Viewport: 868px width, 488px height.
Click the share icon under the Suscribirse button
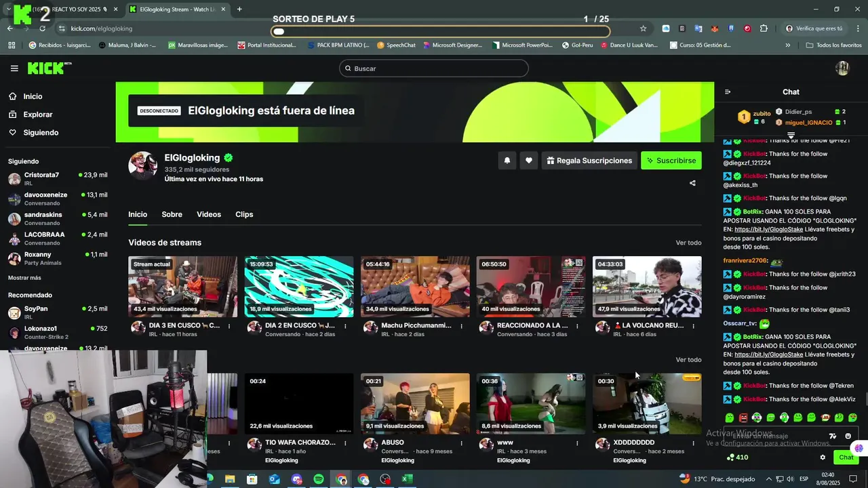(x=692, y=183)
